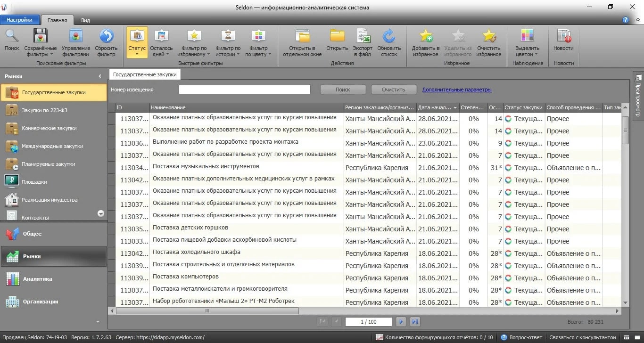This screenshot has height=343, width=644.
Task: Select Площадки in sidebar
Action: (x=54, y=182)
